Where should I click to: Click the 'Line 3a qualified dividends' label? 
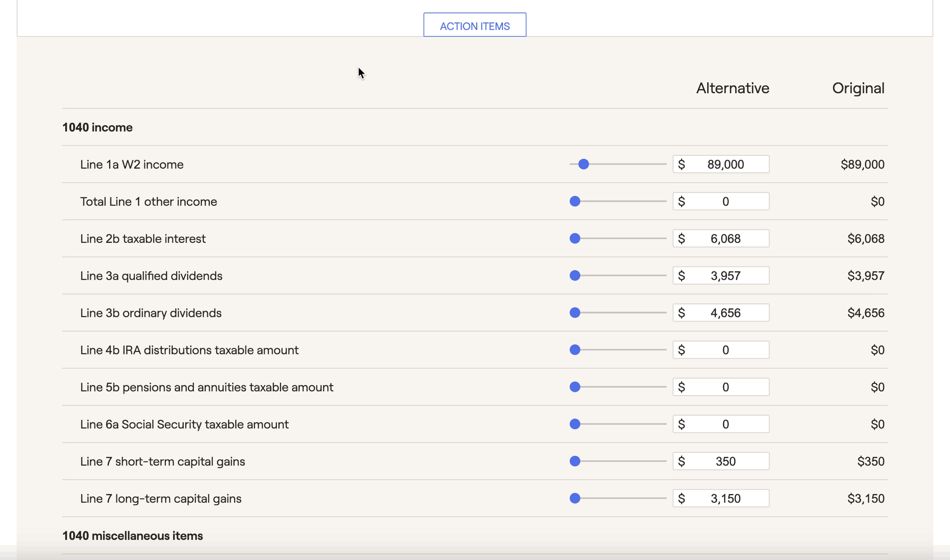151,276
